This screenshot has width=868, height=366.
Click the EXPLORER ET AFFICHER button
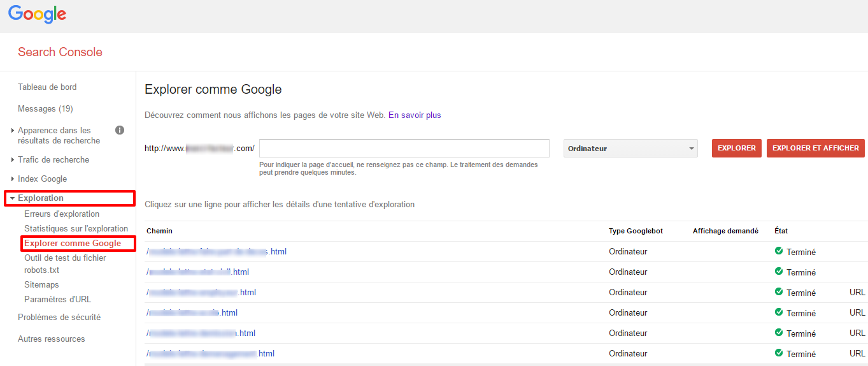click(816, 148)
